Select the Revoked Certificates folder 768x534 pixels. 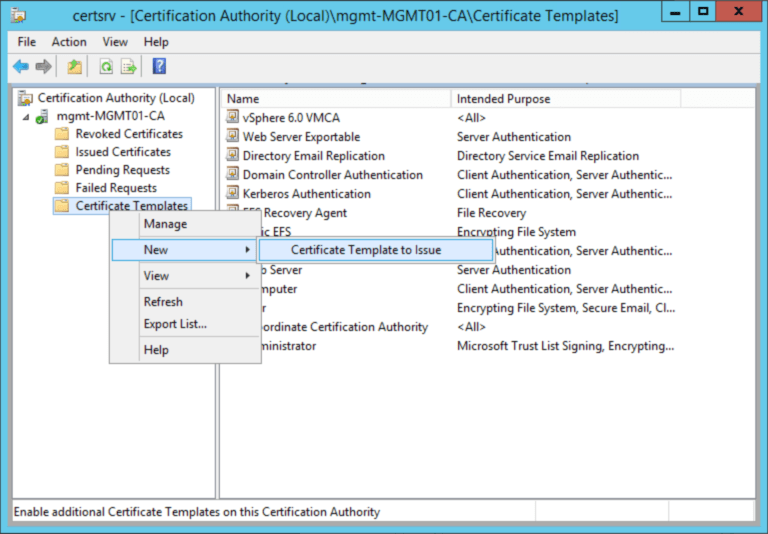(128, 134)
